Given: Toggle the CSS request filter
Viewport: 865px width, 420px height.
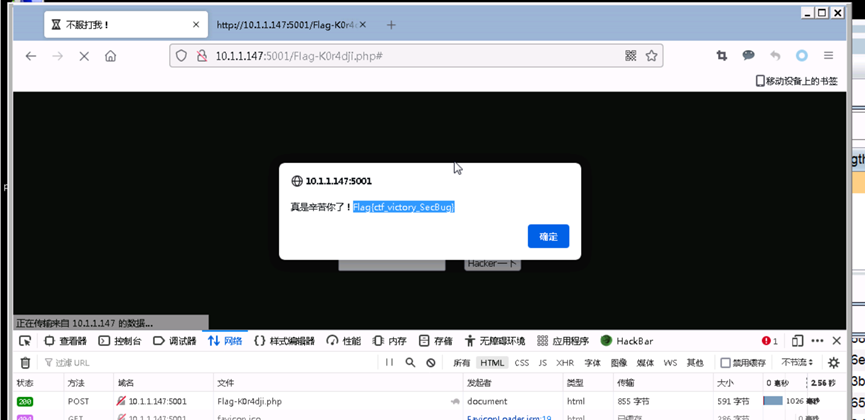Looking at the screenshot, I should 522,363.
